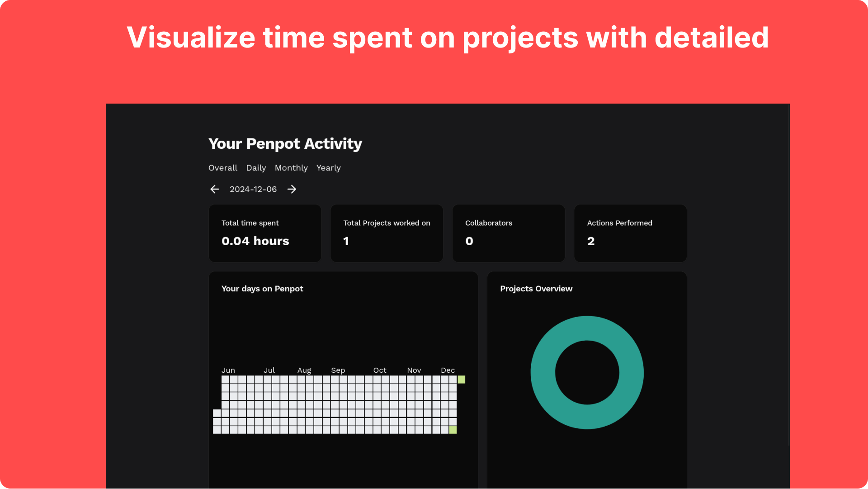Switch to the Overall tab
868x489 pixels.
(222, 168)
